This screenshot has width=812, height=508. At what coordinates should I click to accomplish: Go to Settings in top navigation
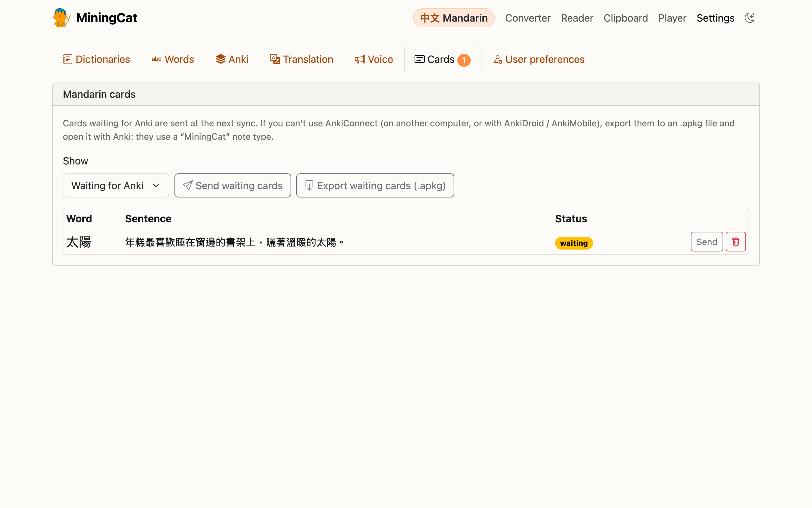coord(715,18)
